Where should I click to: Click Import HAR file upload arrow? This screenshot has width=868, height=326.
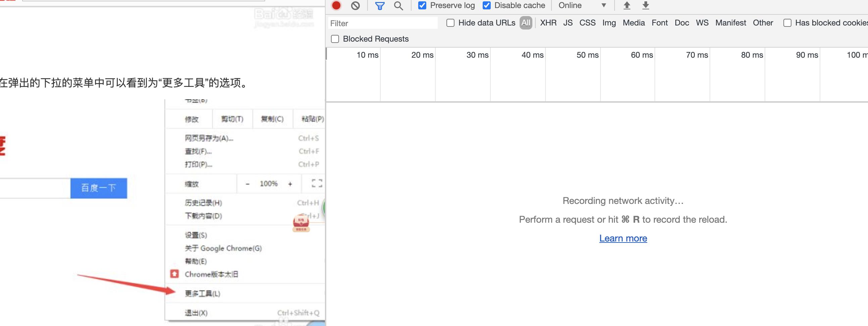point(627,5)
